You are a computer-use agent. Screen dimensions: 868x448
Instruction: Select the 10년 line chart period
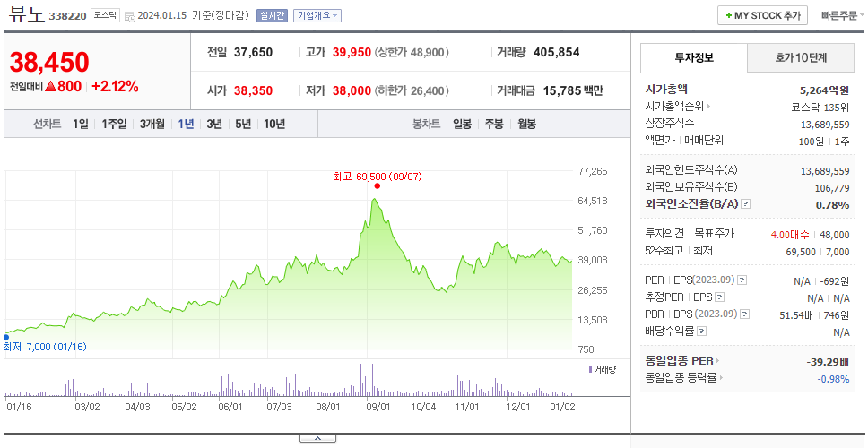click(274, 124)
